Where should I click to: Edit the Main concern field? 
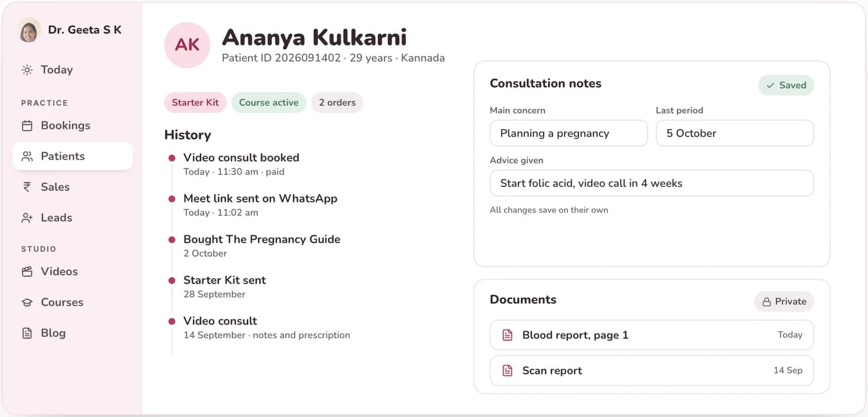click(x=569, y=133)
